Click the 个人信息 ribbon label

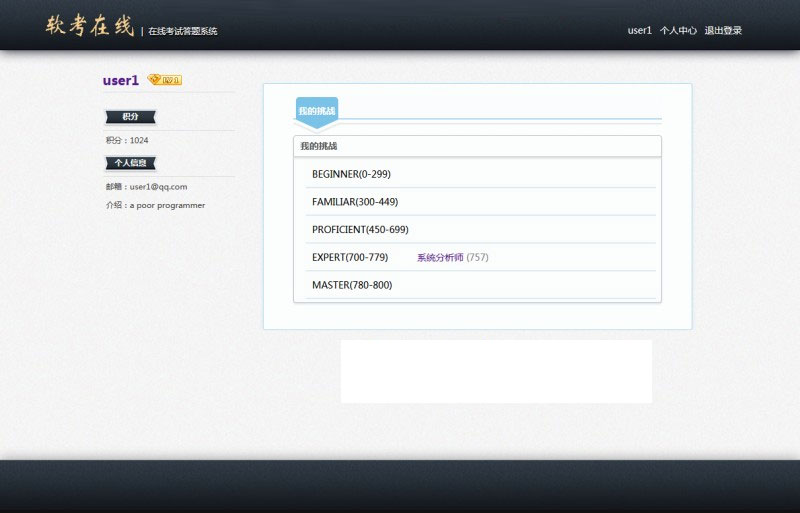tap(130, 163)
